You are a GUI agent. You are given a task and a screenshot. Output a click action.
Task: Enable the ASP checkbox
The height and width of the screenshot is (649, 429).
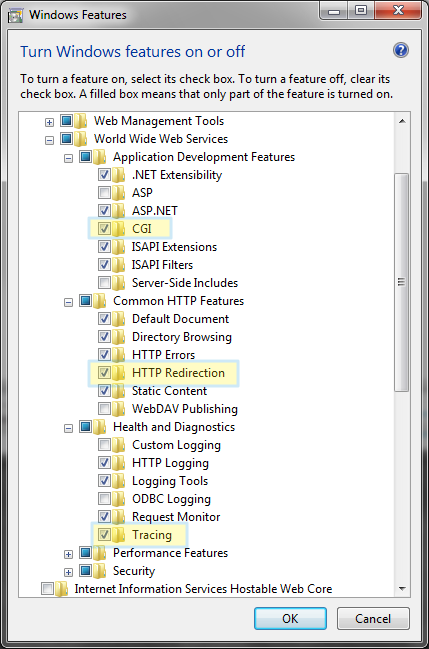[104, 192]
